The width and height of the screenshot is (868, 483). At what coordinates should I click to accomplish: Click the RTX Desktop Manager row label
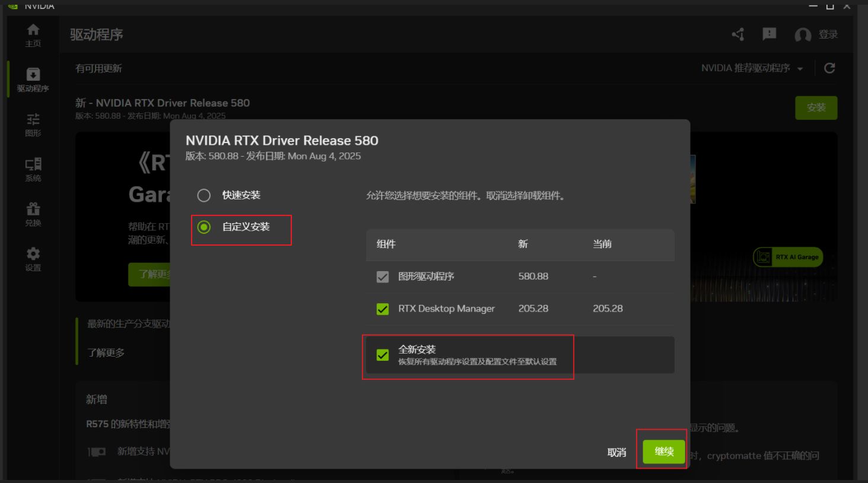click(x=446, y=309)
